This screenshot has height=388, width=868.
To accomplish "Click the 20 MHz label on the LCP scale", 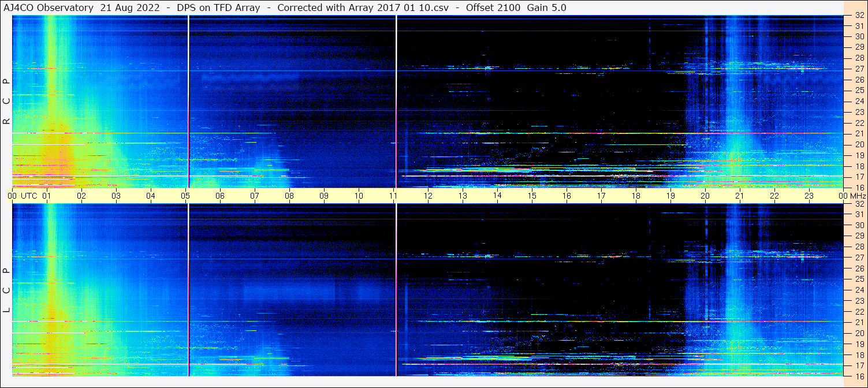I will [x=859, y=333].
